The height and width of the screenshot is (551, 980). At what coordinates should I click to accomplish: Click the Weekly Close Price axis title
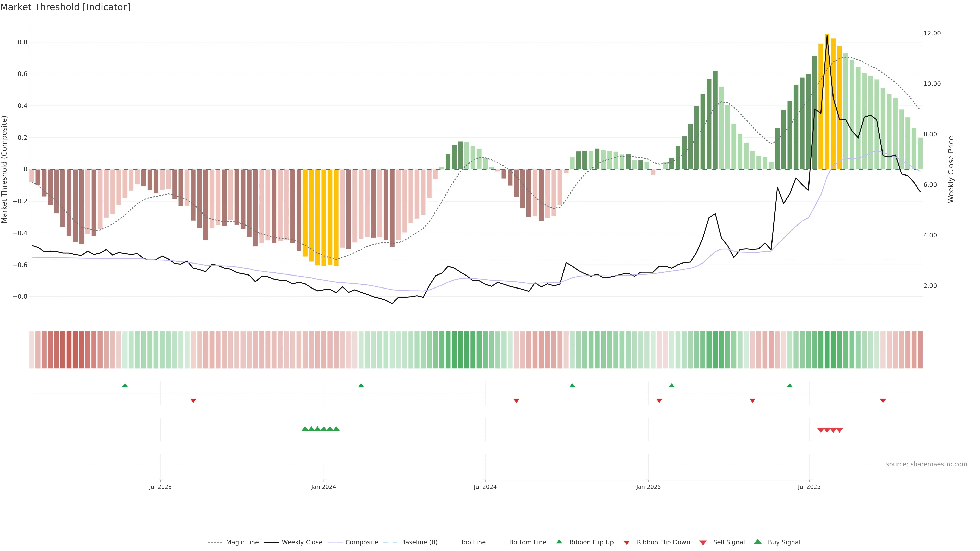point(951,169)
